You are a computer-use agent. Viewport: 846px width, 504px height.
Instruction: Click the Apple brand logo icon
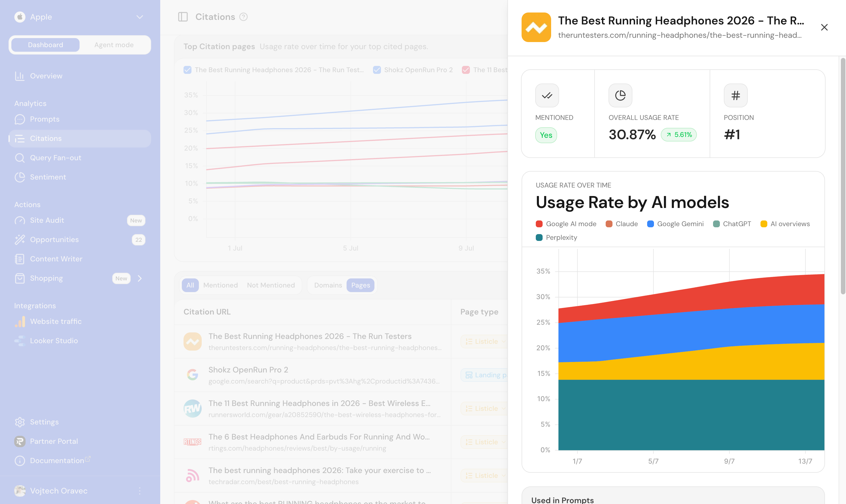(20, 17)
